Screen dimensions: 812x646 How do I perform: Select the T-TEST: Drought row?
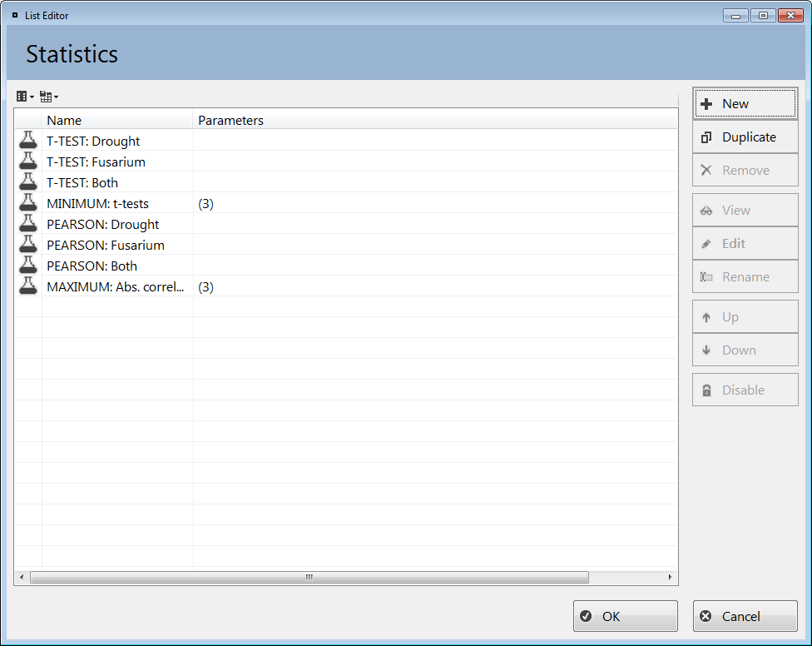click(346, 141)
